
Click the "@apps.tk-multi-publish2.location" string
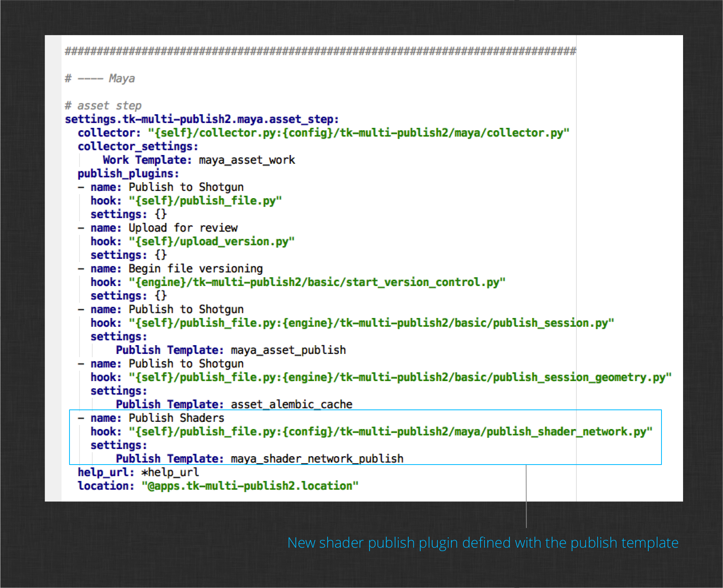coord(250,486)
